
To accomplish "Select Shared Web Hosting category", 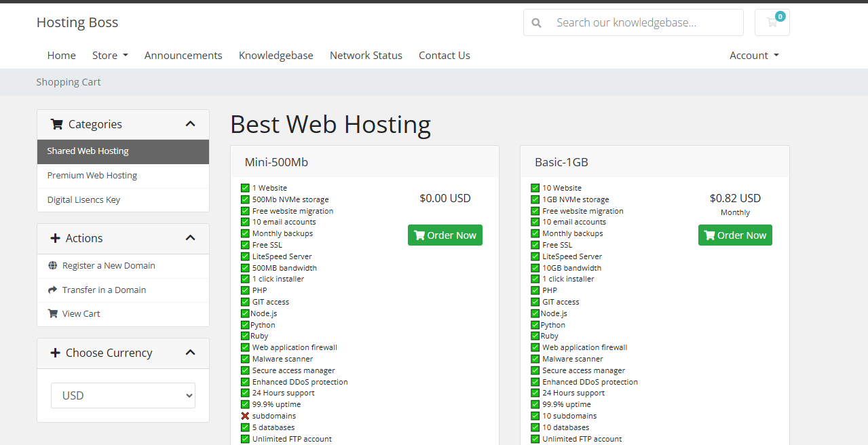I will [123, 151].
